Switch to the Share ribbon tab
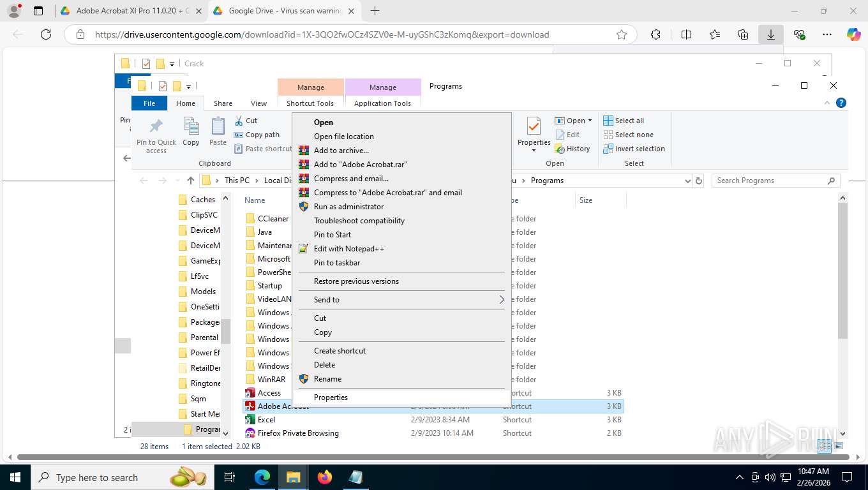This screenshot has height=490, width=868. pos(223,103)
